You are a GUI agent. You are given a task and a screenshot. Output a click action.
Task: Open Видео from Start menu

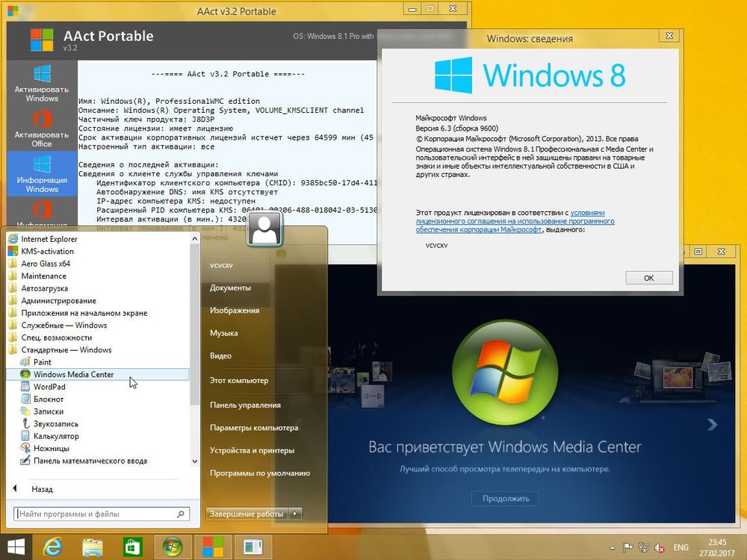220,355
